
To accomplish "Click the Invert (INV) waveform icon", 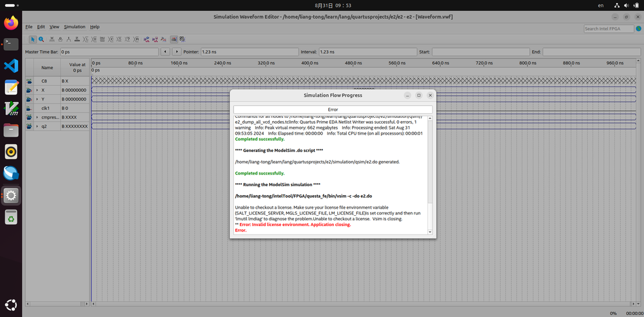I will point(102,39).
